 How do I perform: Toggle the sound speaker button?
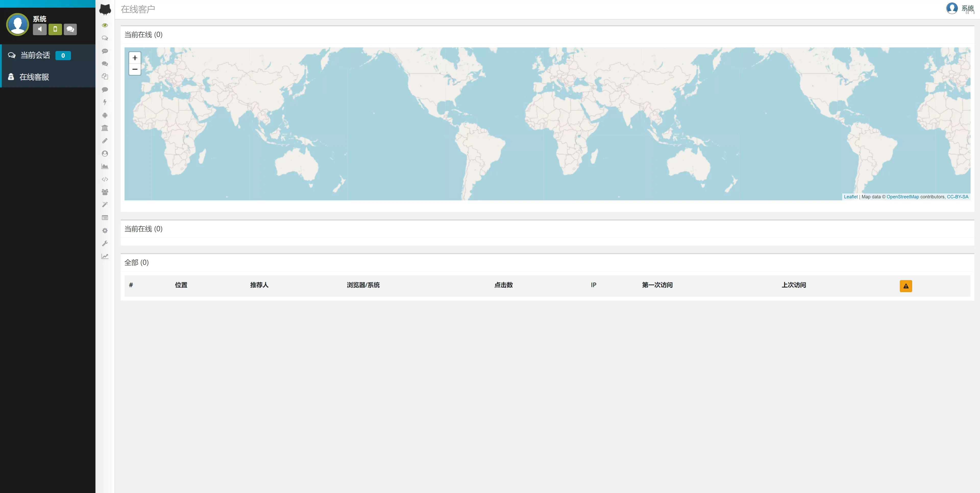coord(40,29)
